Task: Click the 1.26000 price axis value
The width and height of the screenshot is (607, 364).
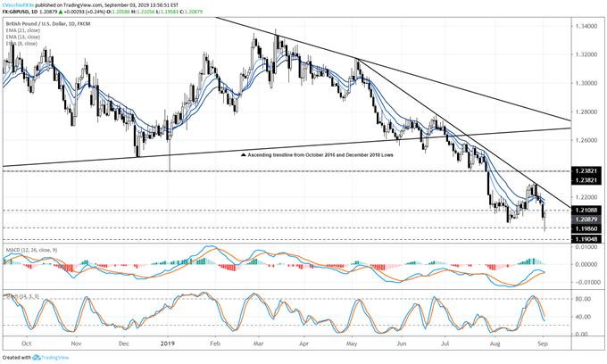Action: click(x=586, y=140)
